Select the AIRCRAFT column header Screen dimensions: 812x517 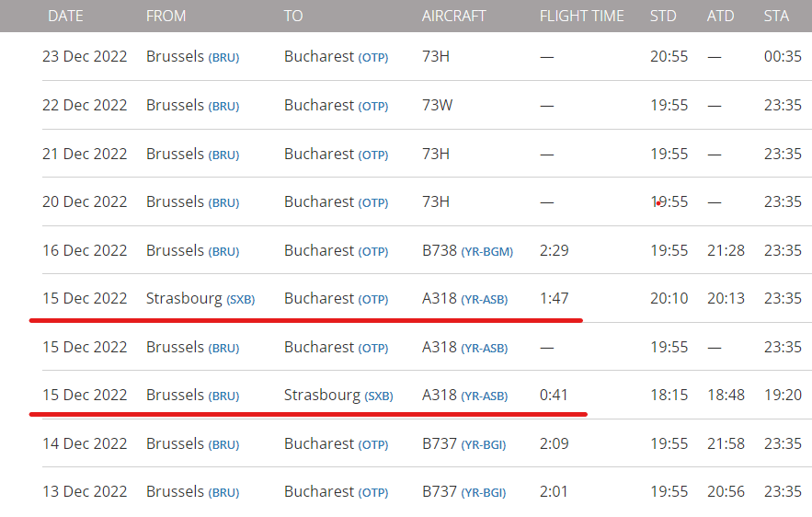[x=453, y=16]
